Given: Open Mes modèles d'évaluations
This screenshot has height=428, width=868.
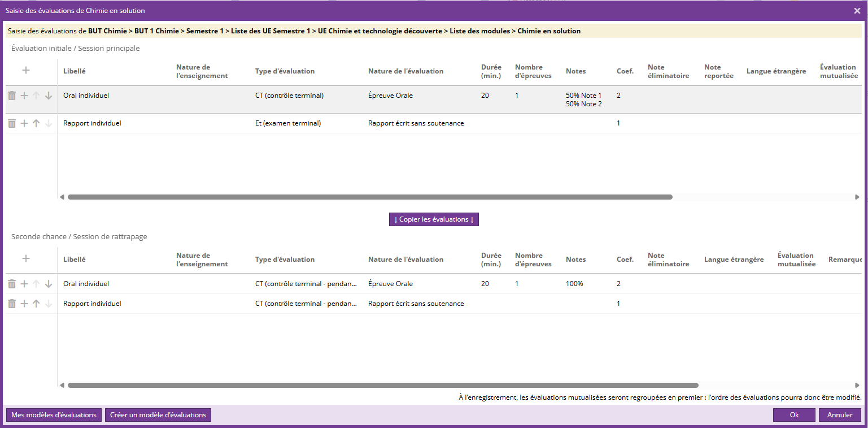Looking at the screenshot, I should [x=54, y=415].
